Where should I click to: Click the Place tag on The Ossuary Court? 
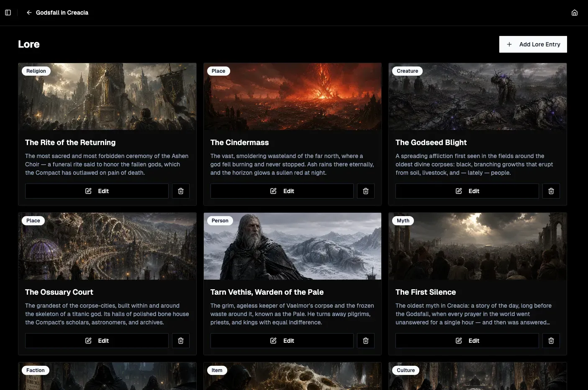coord(33,221)
